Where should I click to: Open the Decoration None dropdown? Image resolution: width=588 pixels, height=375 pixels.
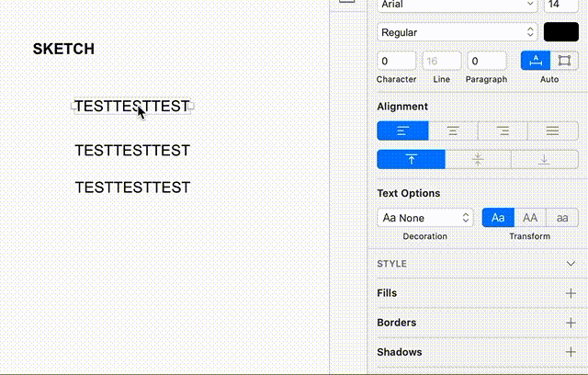(x=425, y=218)
